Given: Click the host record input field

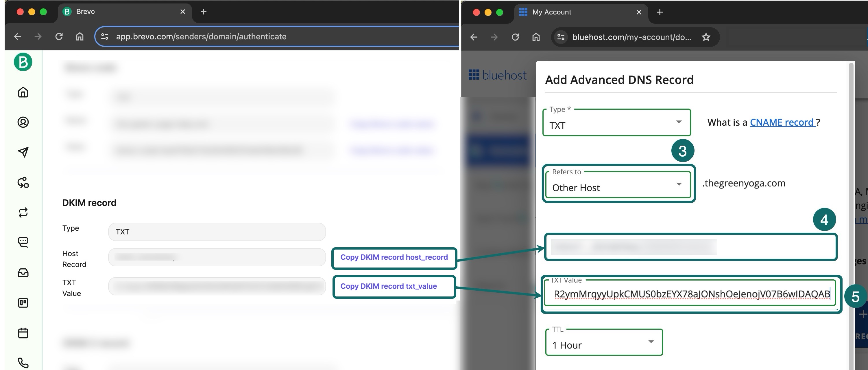Looking at the screenshot, I should (x=691, y=247).
